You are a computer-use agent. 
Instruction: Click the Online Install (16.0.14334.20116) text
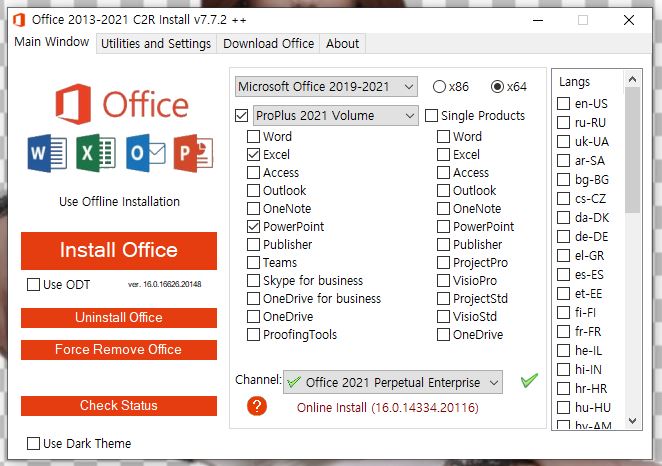pyautogui.click(x=388, y=408)
